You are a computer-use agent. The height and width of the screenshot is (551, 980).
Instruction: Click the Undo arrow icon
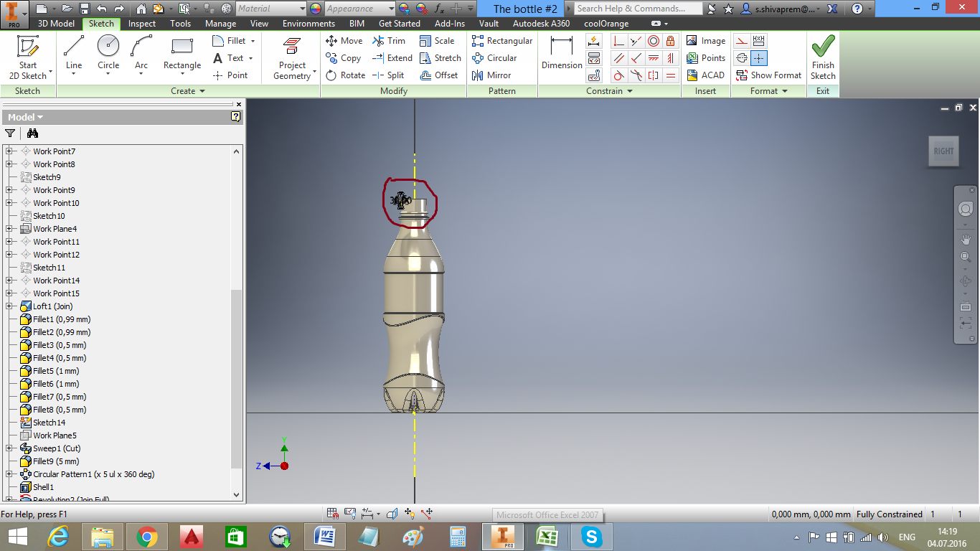click(101, 9)
